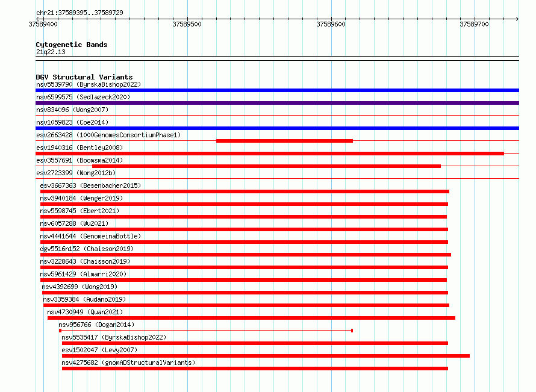
Task: Click esv3667363 (Besenbacher2015) label
Action: click(x=90, y=185)
